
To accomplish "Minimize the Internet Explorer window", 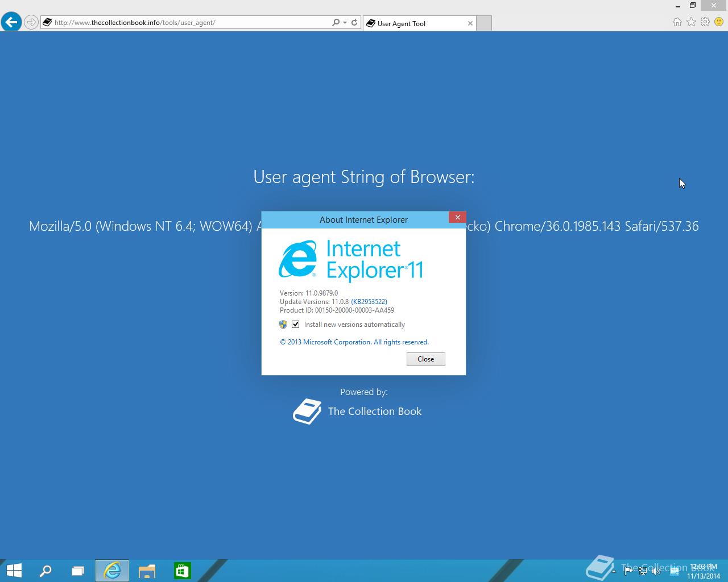I will pyautogui.click(x=677, y=6).
